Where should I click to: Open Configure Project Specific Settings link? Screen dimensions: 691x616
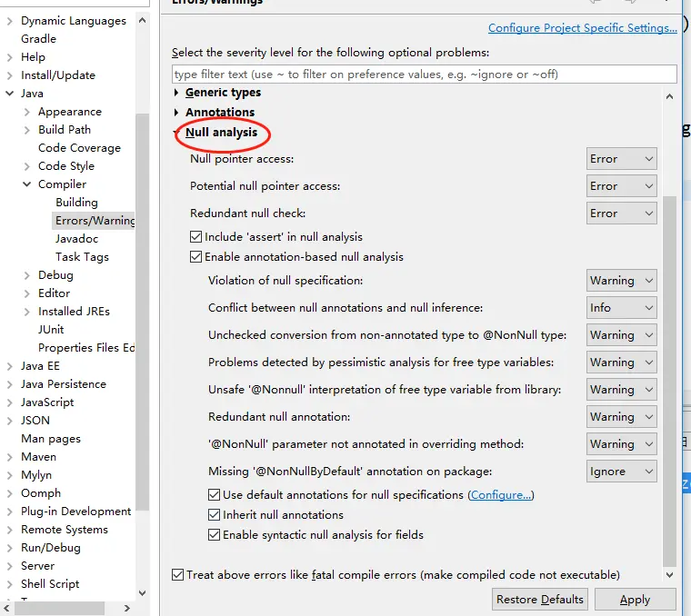(582, 28)
